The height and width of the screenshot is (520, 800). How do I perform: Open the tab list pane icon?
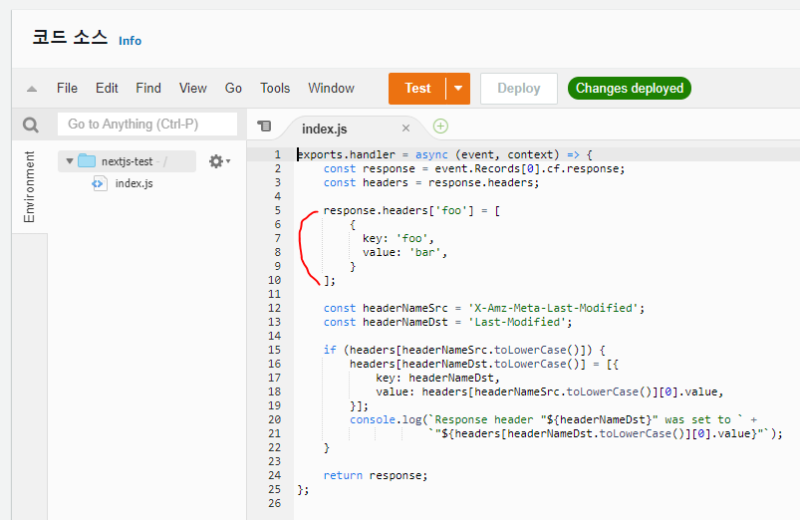click(x=264, y=126)
